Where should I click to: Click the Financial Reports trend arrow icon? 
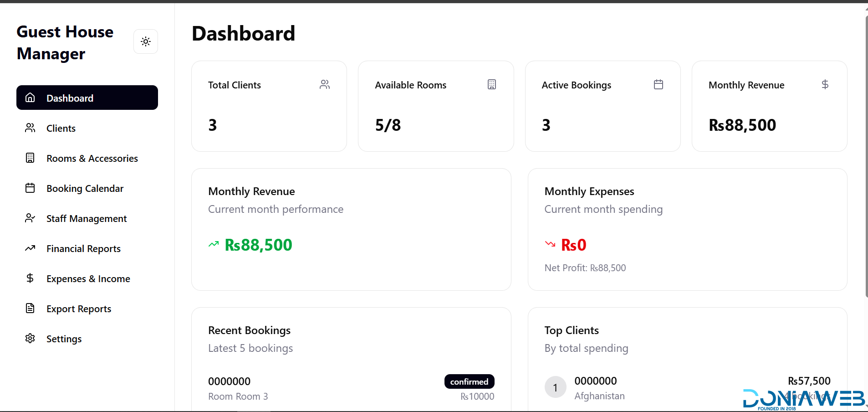coord(30,248)
